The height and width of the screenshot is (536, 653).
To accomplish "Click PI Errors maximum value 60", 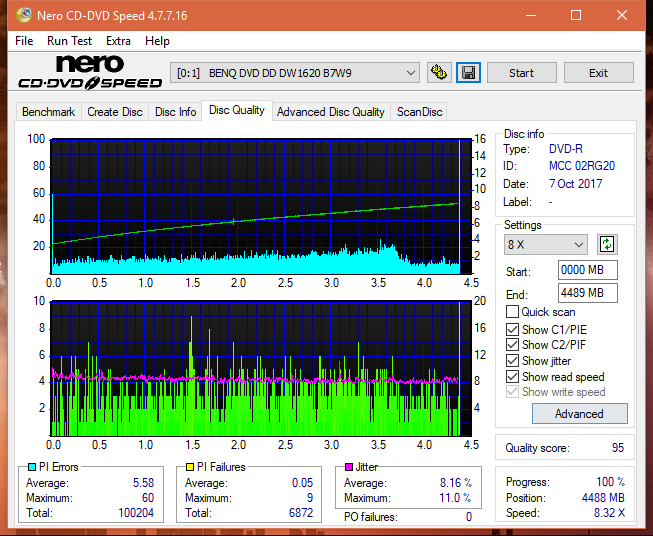I will click(148, 498).
